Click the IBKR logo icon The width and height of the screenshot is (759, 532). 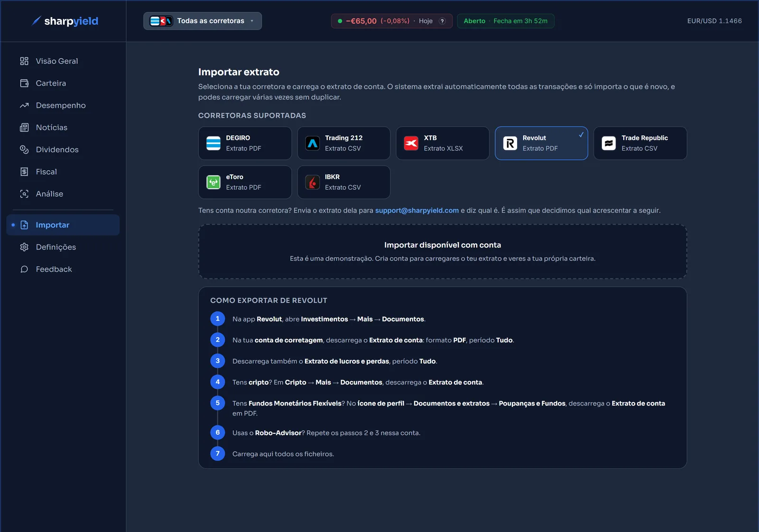[313, 182]
